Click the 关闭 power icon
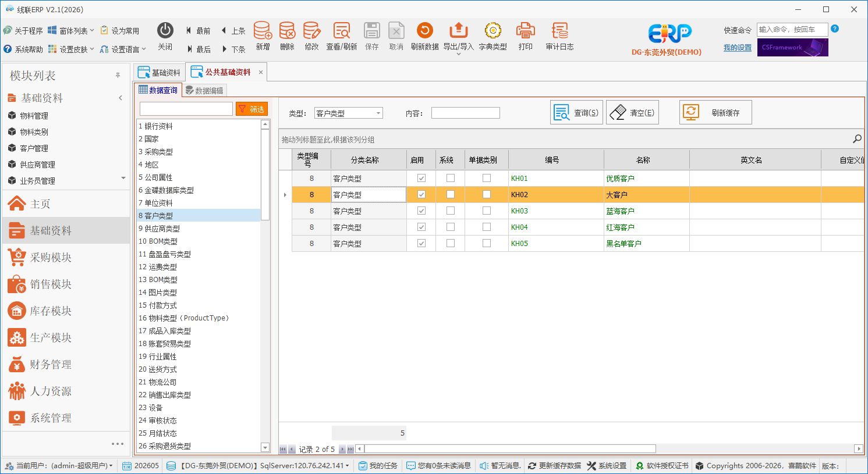Screen dimensions: 868x474 pyautogui.click(x=165, y=36)
